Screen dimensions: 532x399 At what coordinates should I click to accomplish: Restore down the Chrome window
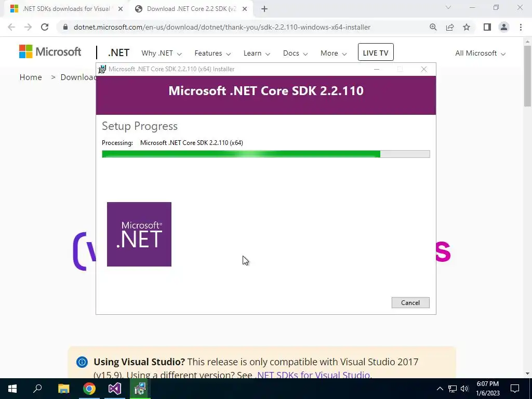pyautogui.click(x=496, y=7)
